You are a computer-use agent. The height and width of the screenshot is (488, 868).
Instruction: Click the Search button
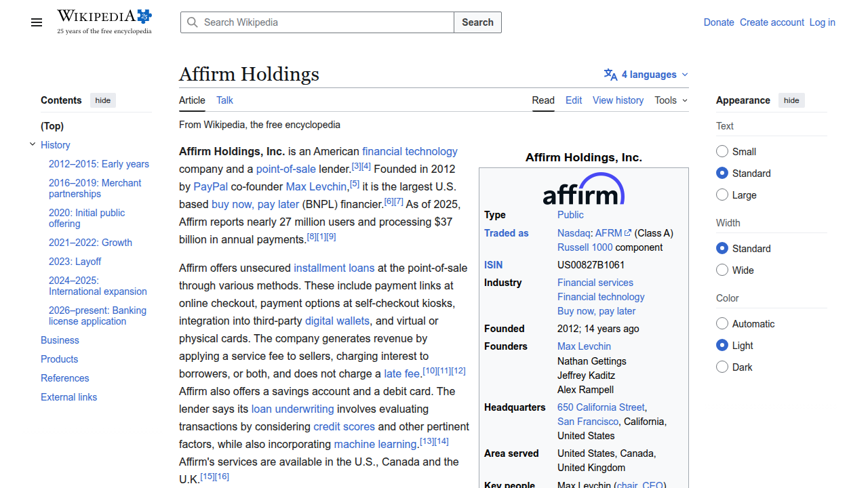(x=477, y=22)
